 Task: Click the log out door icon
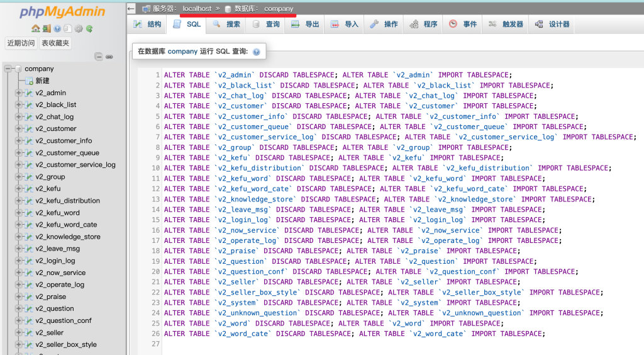pos(47,29)
